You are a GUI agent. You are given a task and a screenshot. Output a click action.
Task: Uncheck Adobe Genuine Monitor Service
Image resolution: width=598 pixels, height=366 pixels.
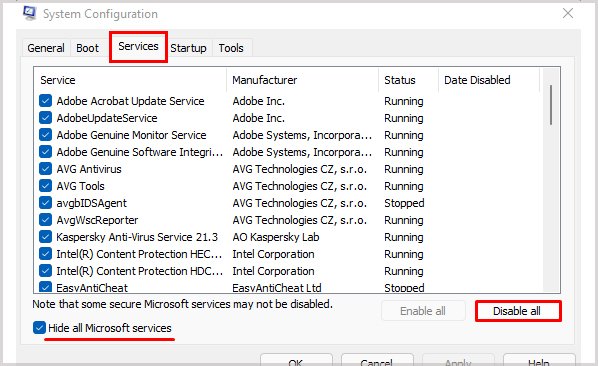pyautogui.click(x=45, y=135)
